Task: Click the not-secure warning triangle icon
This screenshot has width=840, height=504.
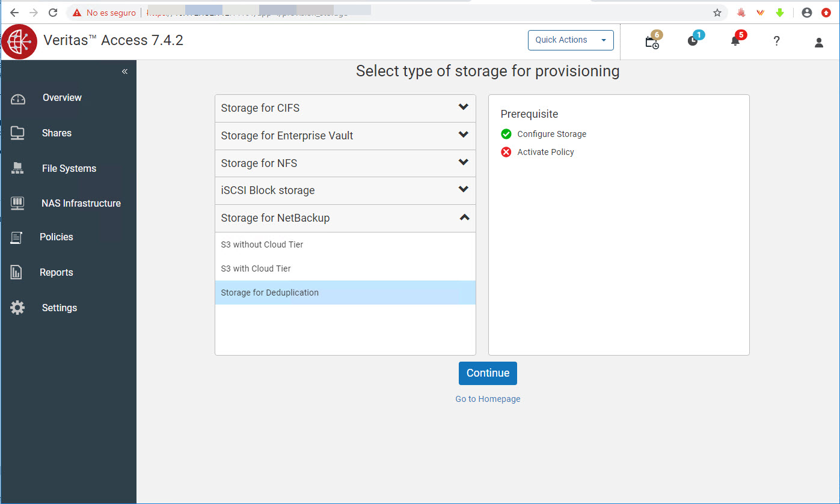Action: coord(77,13)
